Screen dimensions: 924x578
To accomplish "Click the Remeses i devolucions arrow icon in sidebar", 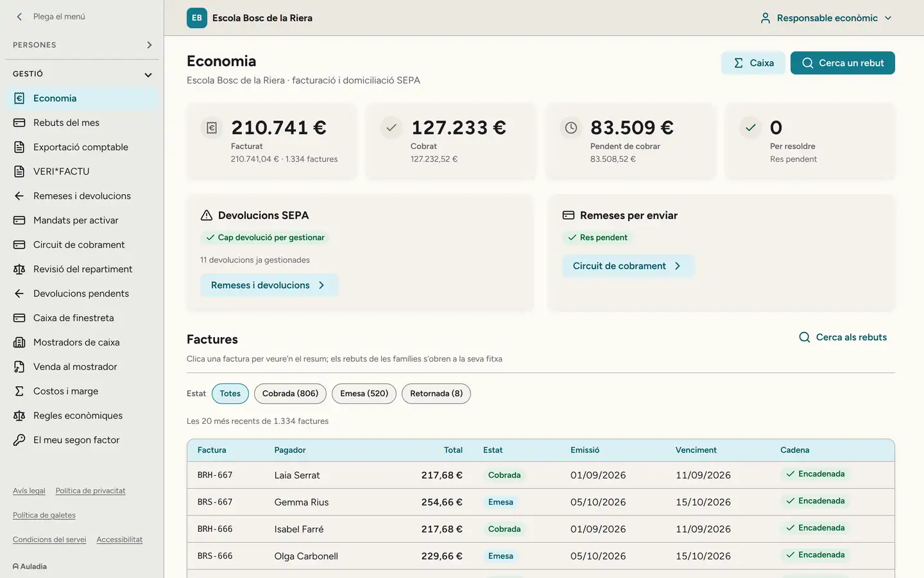I will click(19, 196).
